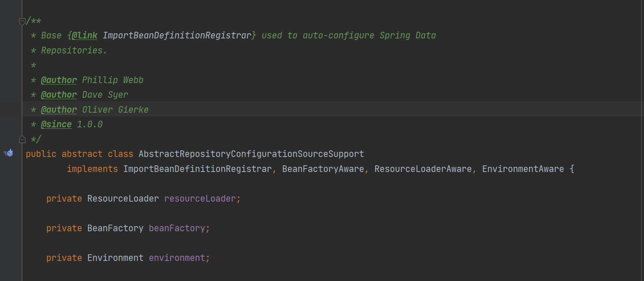Click EnvironmentAware interface name

click(523, 169)
